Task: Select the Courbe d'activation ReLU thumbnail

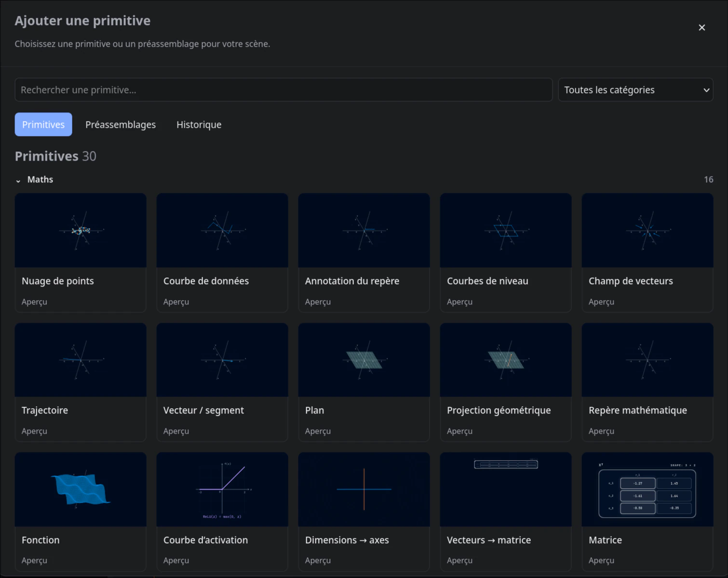Action: click(x=222, y=489)
